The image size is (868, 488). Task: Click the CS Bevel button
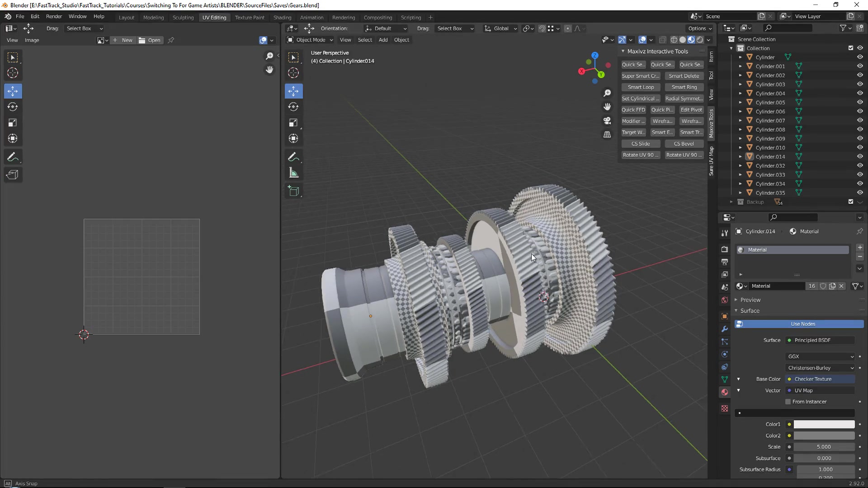(x=684, y=144)
